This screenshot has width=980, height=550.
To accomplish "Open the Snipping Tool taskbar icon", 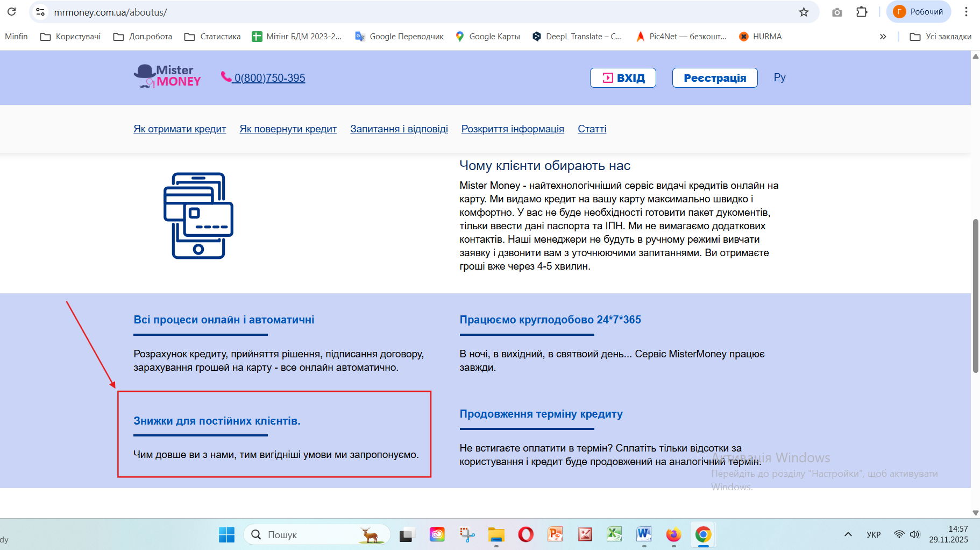I will [x=467, y=534].
